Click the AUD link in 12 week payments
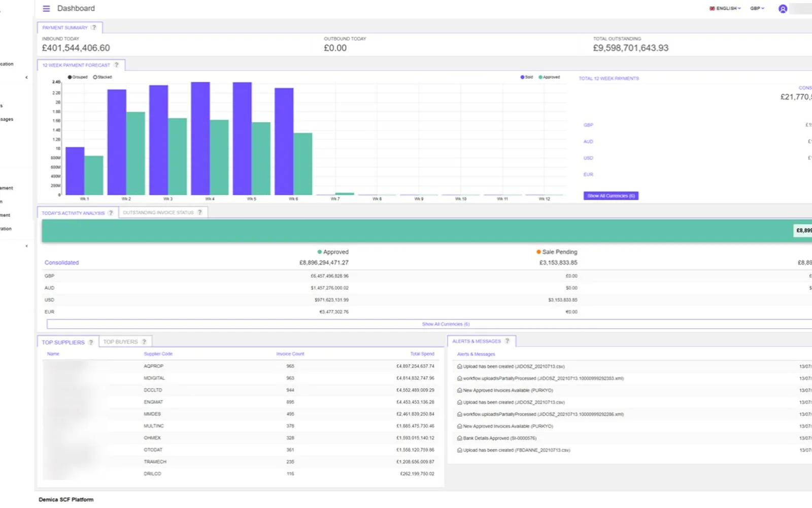Viewport: 812px width, 508px height. coord(588,142)
